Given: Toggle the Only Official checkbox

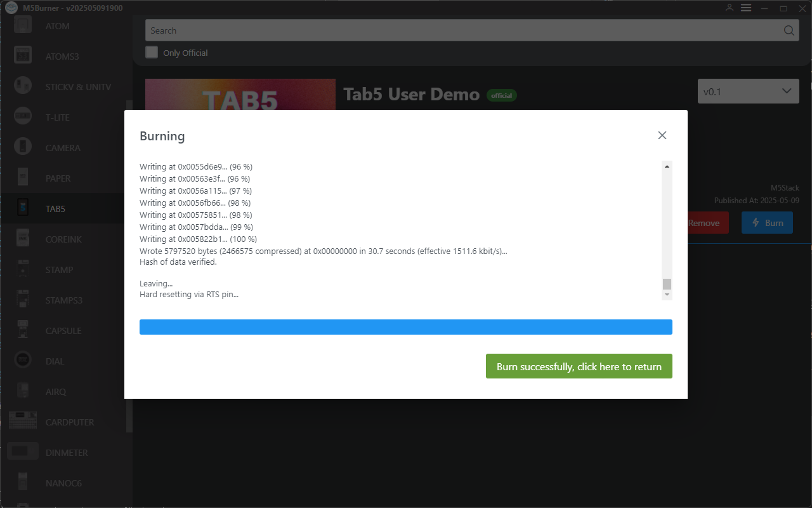Looking at the screenshot, I should [x=152, y=53].
